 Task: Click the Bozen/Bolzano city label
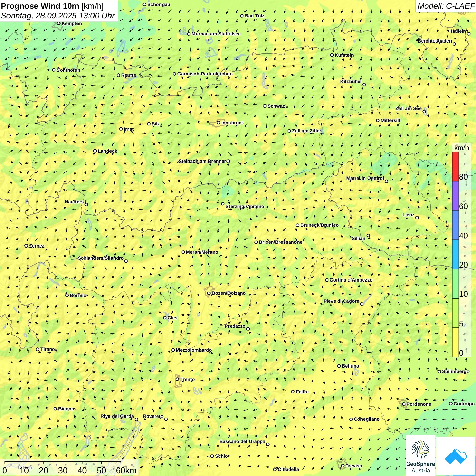pos(228,293)
